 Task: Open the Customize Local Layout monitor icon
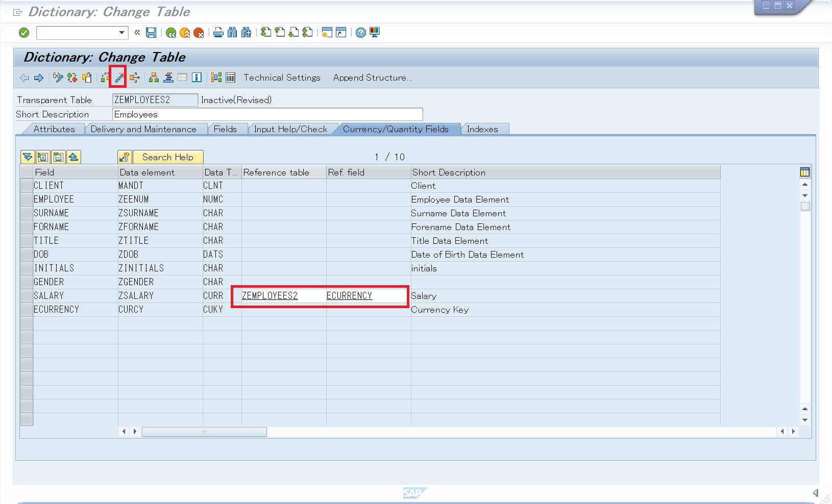pos(375,33)
